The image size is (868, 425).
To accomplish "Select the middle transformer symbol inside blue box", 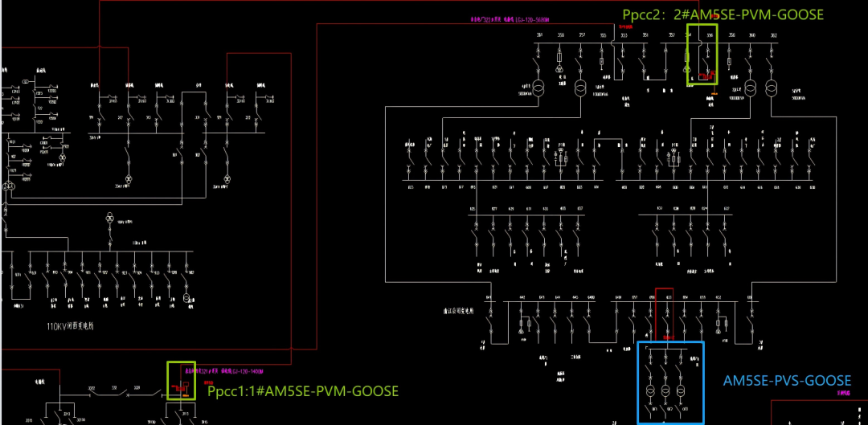I will 665,391.
